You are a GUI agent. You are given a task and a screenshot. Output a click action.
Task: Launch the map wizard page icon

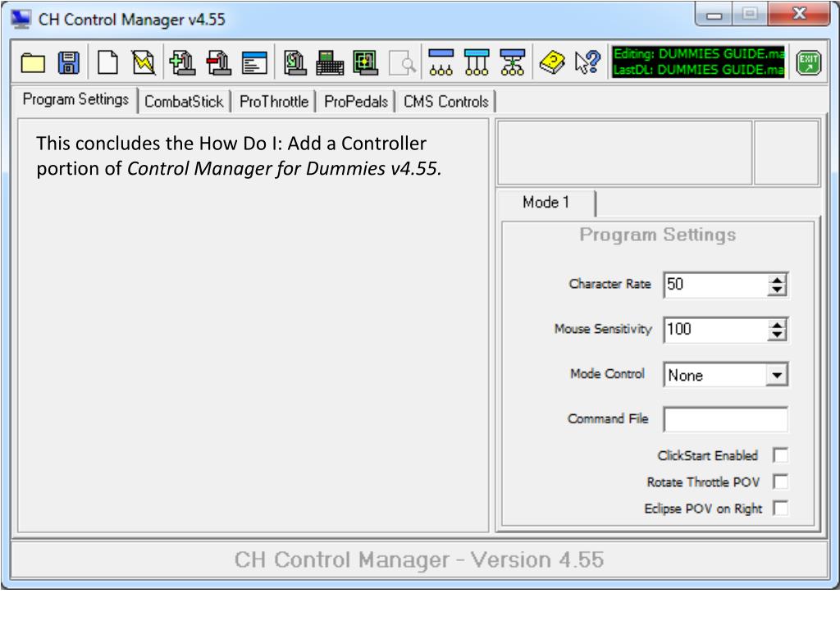point(144,62)
